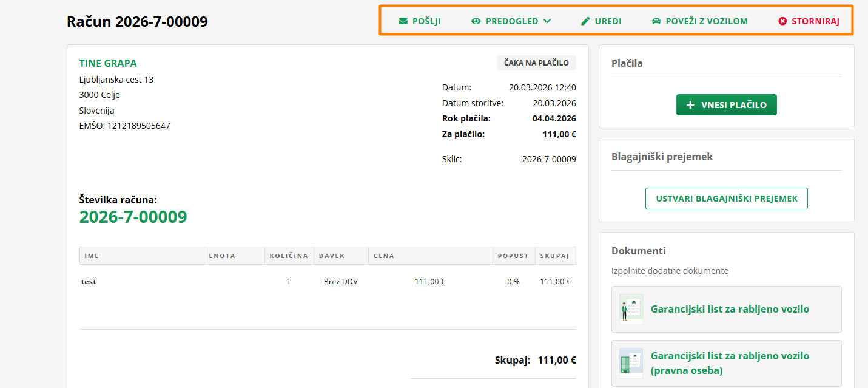Open the pravna oseba warranty document icon
This screenshot has height=388, width=868.
click(631, 363)
